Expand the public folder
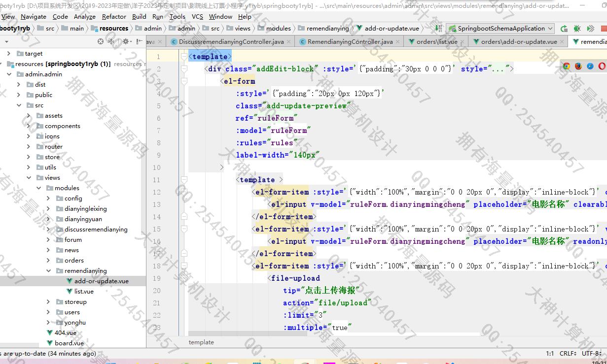The height and width of the screenshot is (364, 607). (19, 95)
